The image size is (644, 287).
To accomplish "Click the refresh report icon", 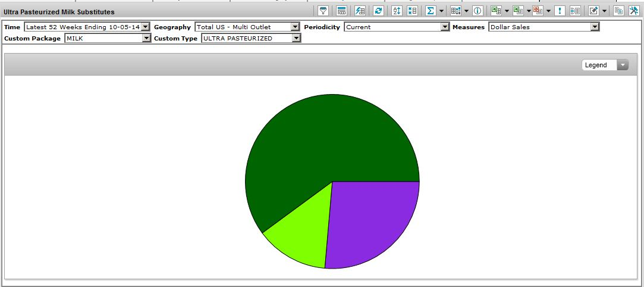I will tap(378, 11).
